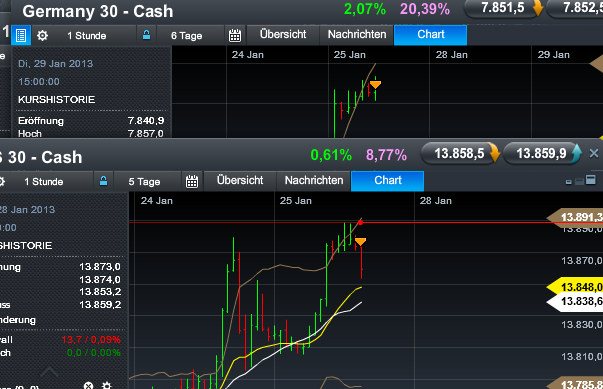Collapse panel using the up chevron
603x389 pixels.
tap(49, 371)
